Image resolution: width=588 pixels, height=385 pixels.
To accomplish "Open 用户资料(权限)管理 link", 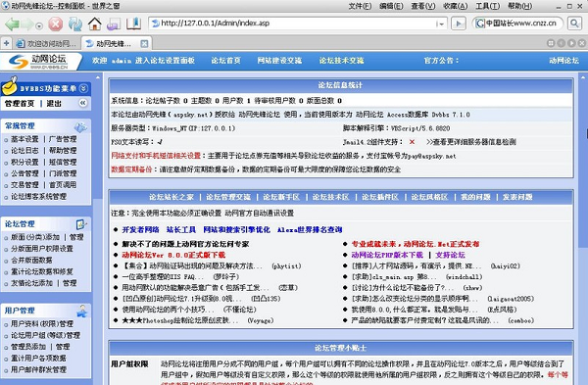I will pyautogui.click(x=42, y=323).
